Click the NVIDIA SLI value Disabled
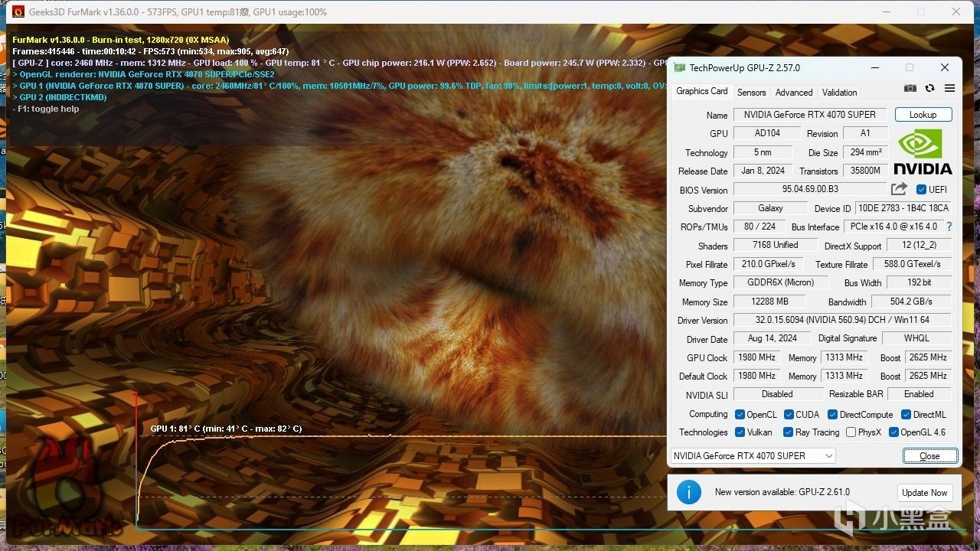This screenshot has height=551, width=980. pos(777,394)
